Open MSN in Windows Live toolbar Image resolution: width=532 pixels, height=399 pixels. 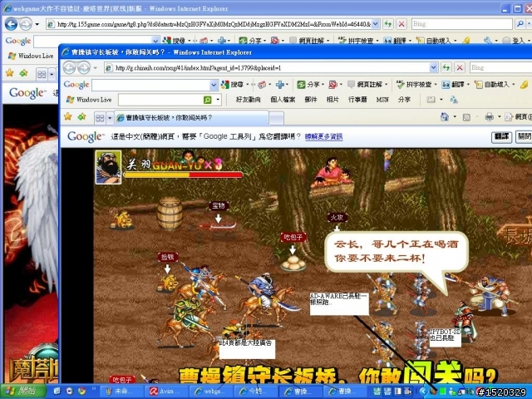pos(382,100)
